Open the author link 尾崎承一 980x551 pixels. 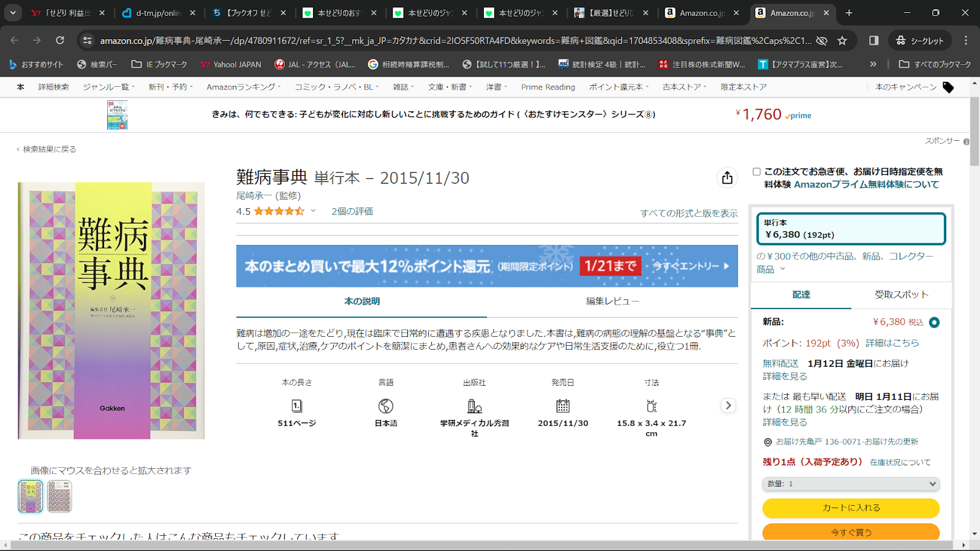(x=254, y=196)
